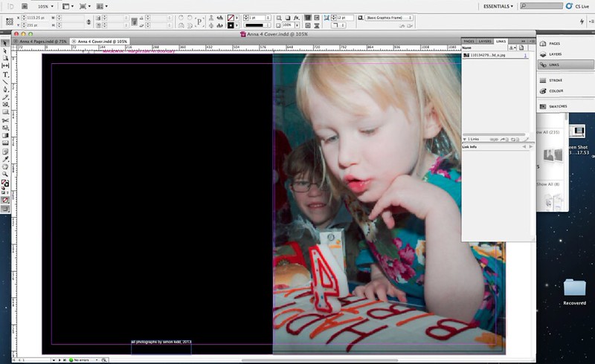
Task: Open the Links panel flyout menu
Action: (x=532, y=41)
